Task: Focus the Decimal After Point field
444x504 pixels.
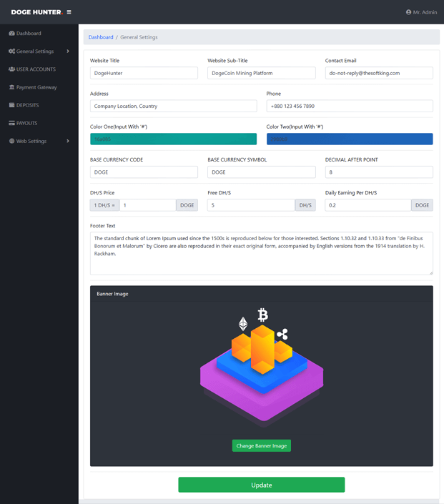Action: click(x=379, y=172)
